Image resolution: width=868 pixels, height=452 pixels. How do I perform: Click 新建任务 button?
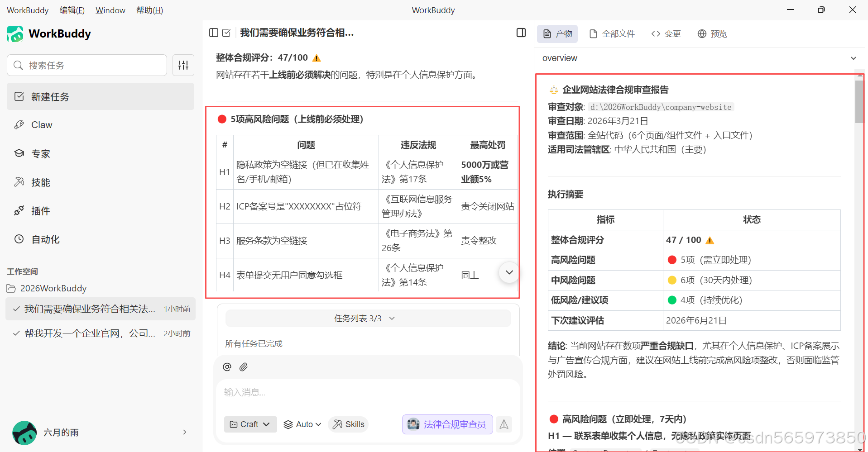pyautogui.click(x=101, y=96)
